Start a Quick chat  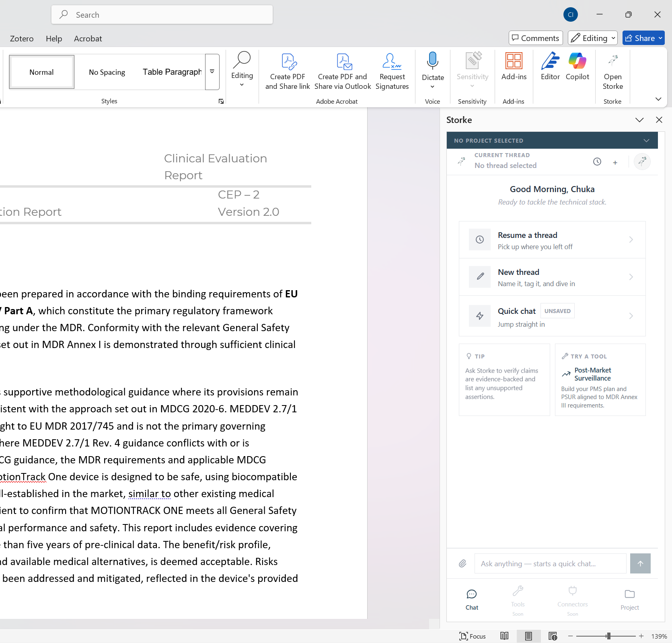click(x=552, y=316)
